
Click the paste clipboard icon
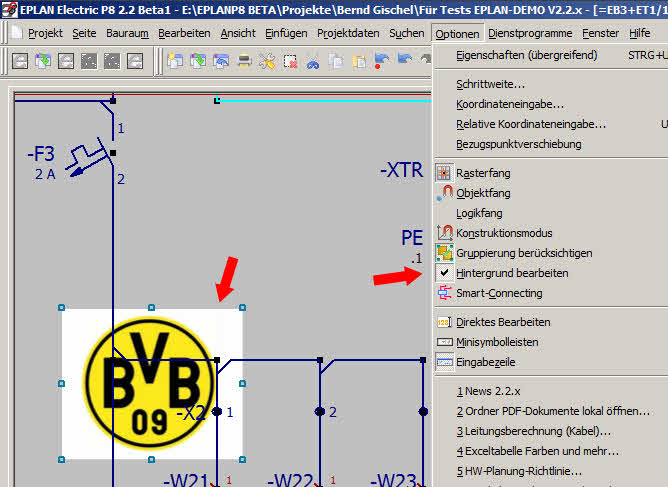pyautogui.click(x=359, y=61)
